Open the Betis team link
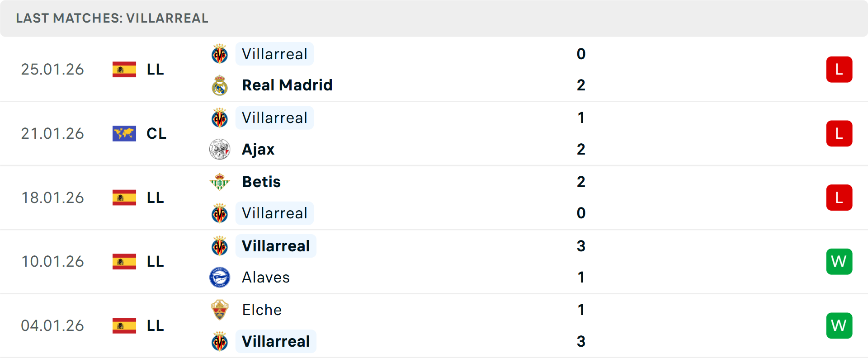This screenshot has width=868, height=358. [261, 182]
